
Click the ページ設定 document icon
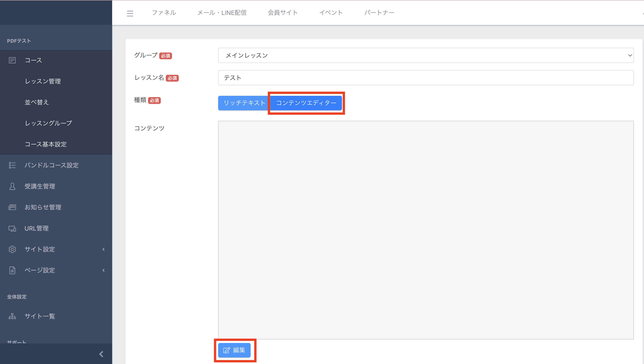click(12, 270)
